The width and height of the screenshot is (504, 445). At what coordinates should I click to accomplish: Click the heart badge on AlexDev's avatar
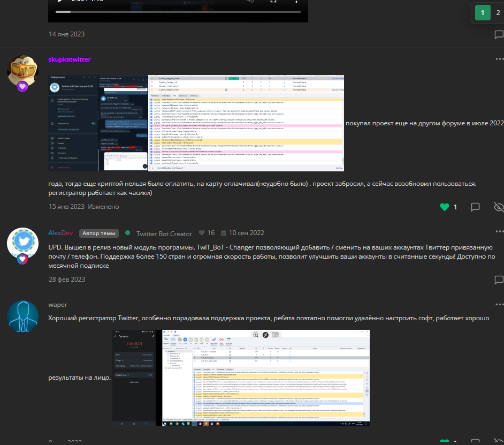click(x=22, y=259)
